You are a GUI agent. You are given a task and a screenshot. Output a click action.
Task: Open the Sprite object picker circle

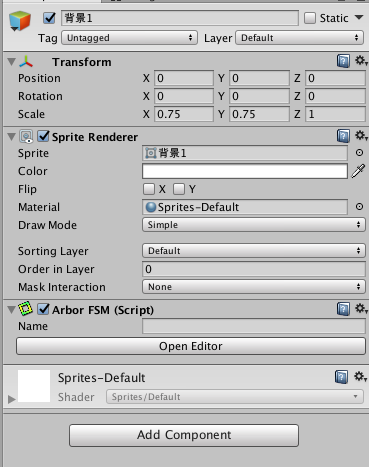tap(359, 153)
